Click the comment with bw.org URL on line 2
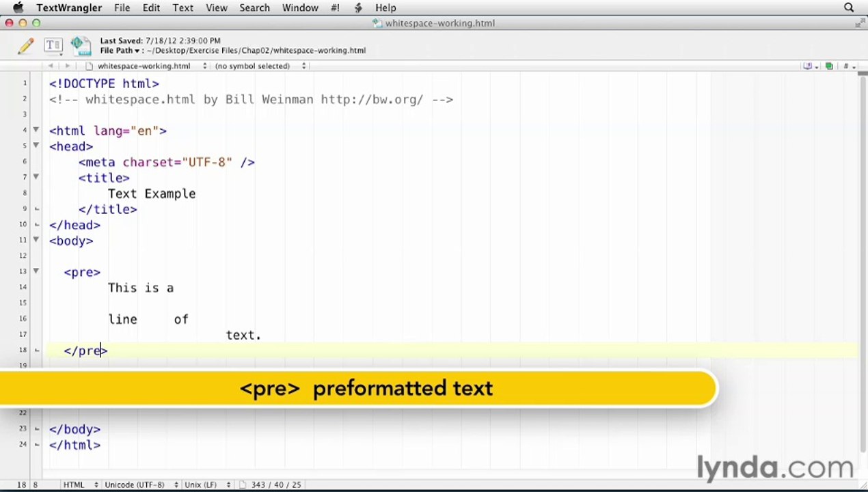 [251, 99]
